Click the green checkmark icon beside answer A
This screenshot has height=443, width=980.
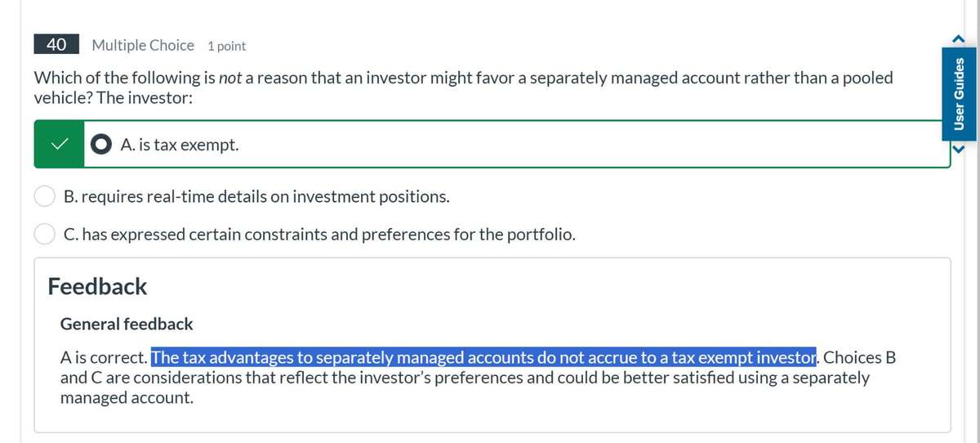click(58, 145)
